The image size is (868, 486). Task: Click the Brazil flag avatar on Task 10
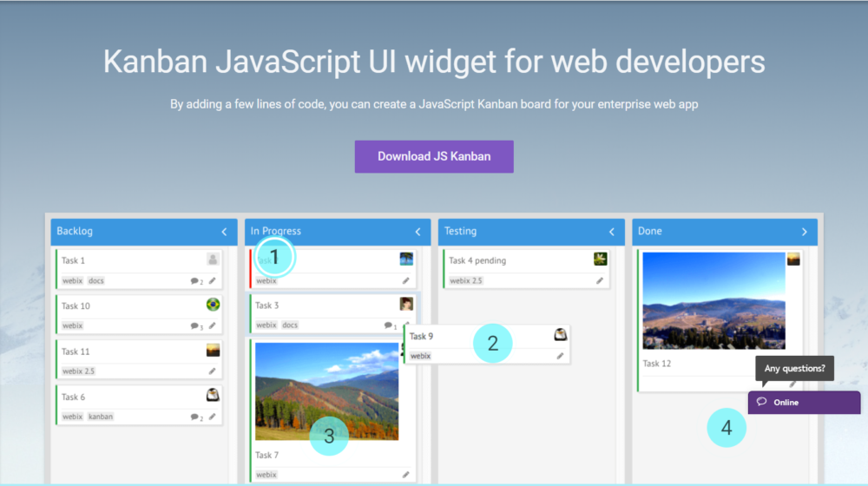click(x=213, y=305)
